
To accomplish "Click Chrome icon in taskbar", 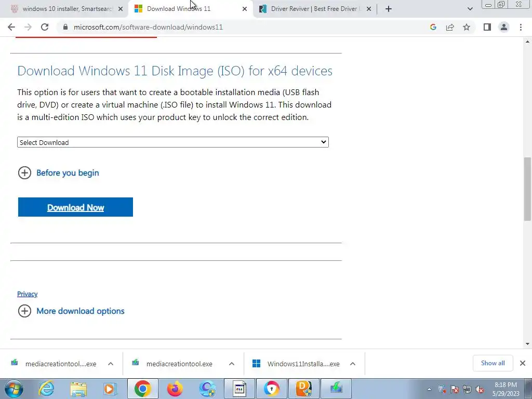I will tap(143, 389).
